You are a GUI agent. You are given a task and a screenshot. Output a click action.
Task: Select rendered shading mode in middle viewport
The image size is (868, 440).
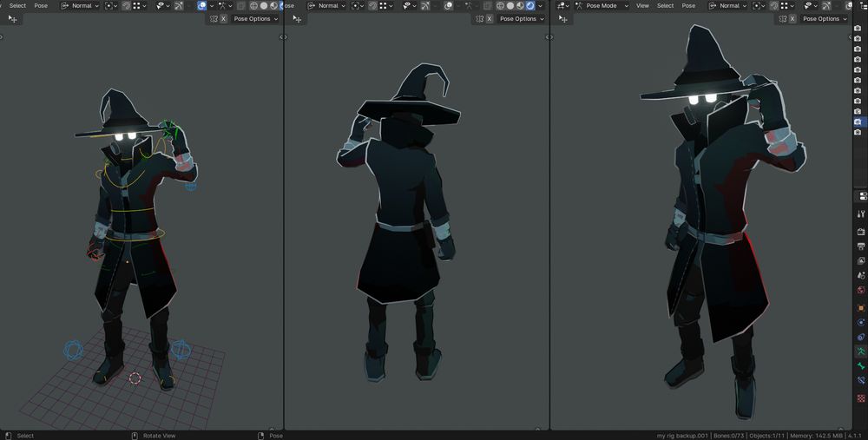529,5
